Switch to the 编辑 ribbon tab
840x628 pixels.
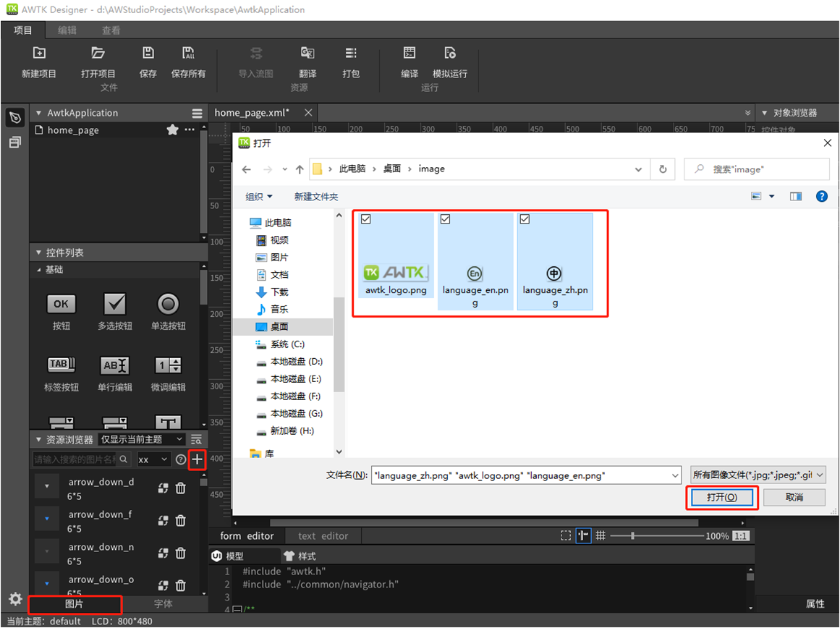[67, 30]
